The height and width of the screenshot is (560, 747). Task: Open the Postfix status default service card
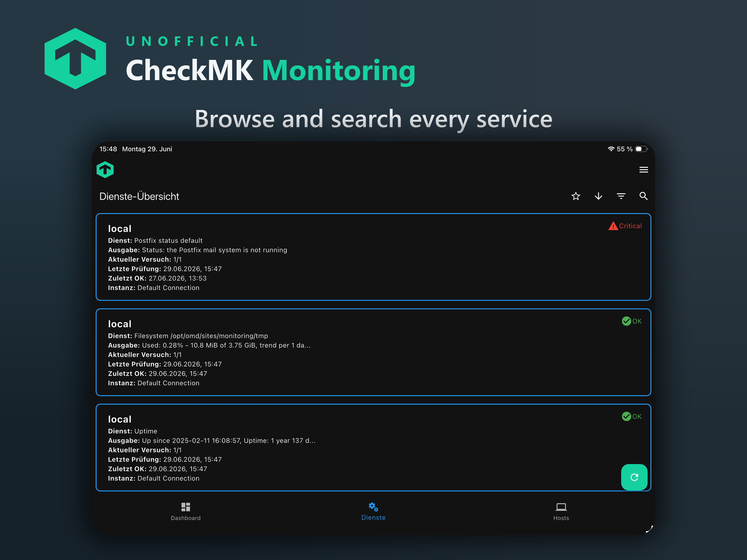coord(373,257)
